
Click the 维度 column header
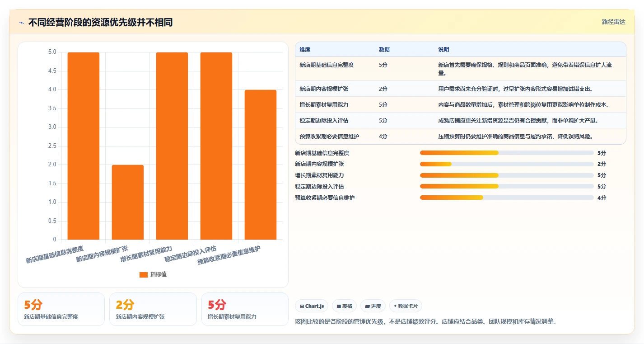pos(305,50)
